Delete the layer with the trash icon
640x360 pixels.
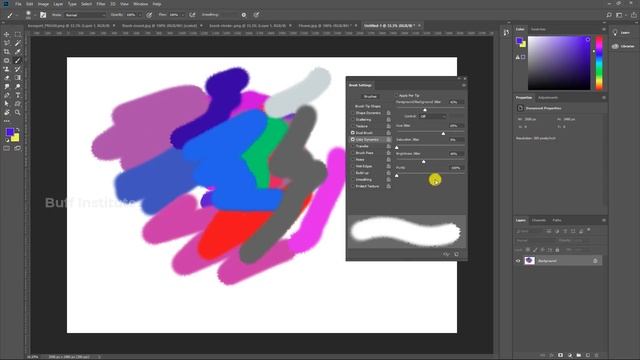(597, 356)
